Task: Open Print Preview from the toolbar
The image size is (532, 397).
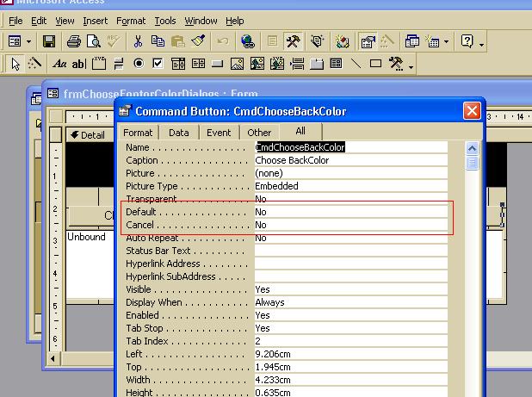Action: [92, 41]
